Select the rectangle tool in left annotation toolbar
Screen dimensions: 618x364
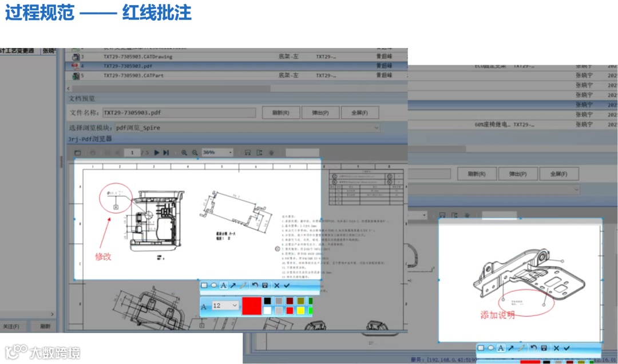click(x=204, y=285)
